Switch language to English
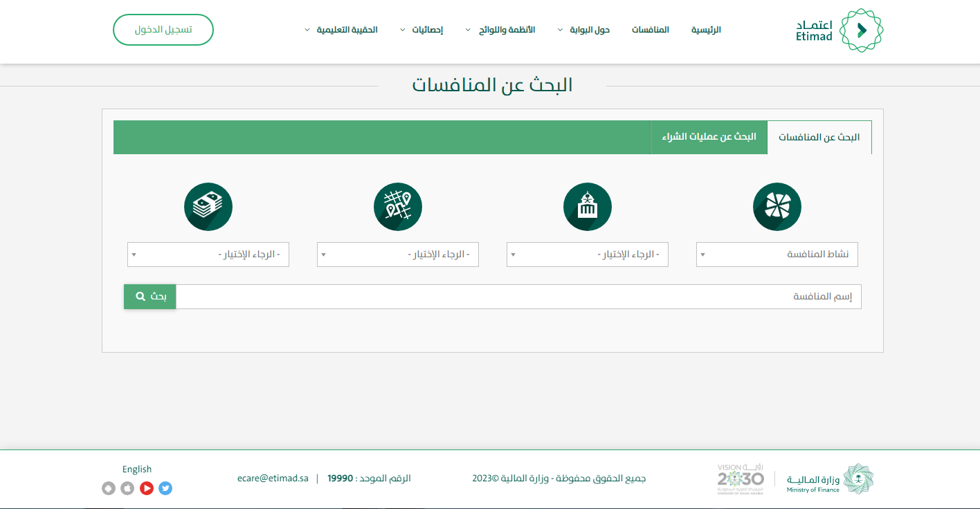This screenshot has height=509, width=980. (137, 469)
